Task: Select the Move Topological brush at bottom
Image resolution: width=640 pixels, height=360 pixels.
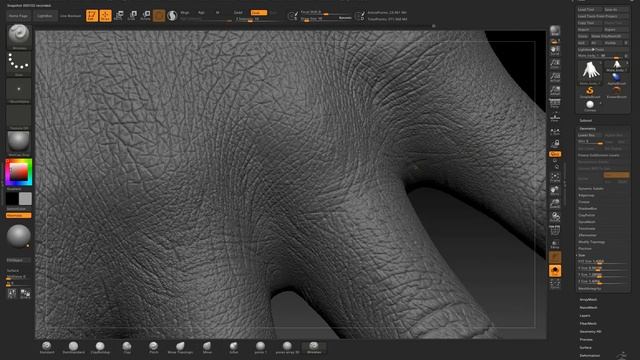Action: point(180,347)
